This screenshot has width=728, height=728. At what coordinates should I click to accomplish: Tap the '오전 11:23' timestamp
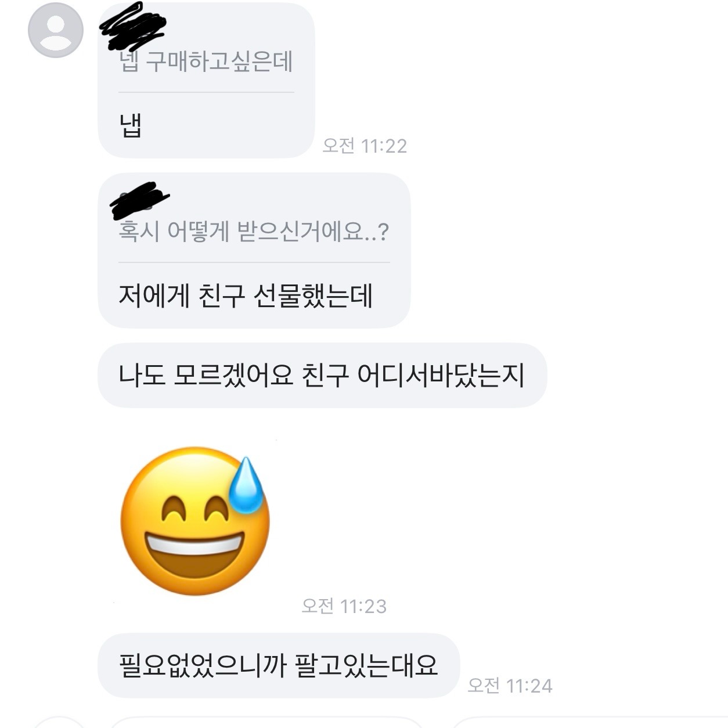point(344,606)
